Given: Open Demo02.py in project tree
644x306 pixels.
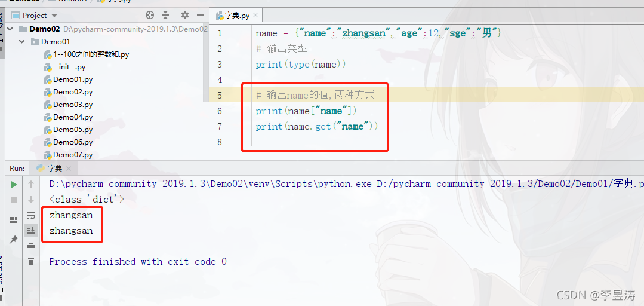Looking at the screenshot, I should click(73, 91).
